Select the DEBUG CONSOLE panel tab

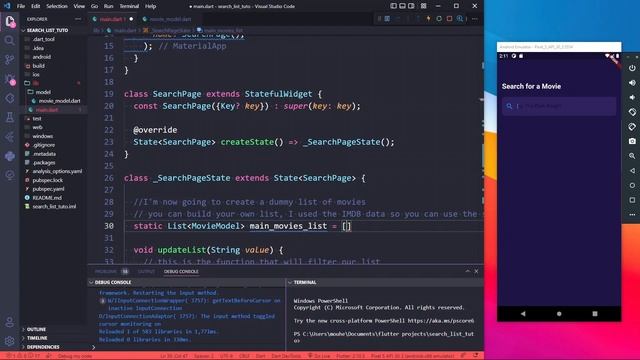click(181, 271)
